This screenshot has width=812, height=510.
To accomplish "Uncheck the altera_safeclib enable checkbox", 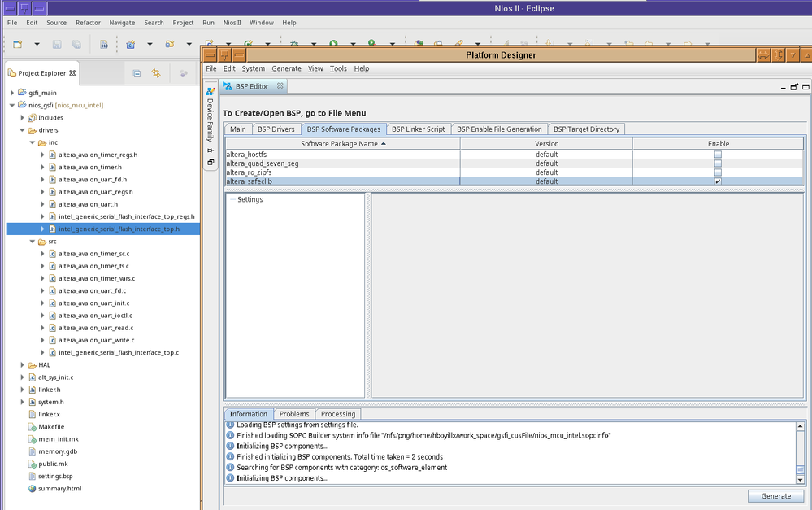I will tap(718, 181).
